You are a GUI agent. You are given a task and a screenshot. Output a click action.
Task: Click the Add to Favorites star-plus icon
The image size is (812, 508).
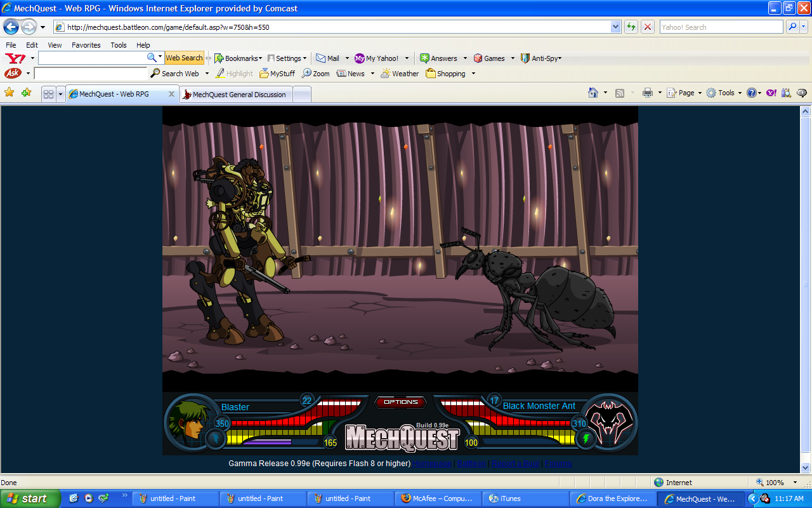[x=26, y=93]
